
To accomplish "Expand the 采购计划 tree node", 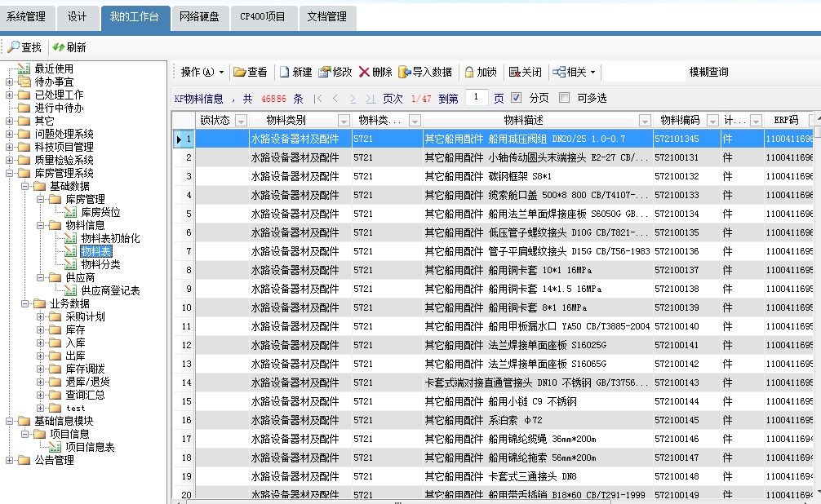I will click(x=41, y=316).
